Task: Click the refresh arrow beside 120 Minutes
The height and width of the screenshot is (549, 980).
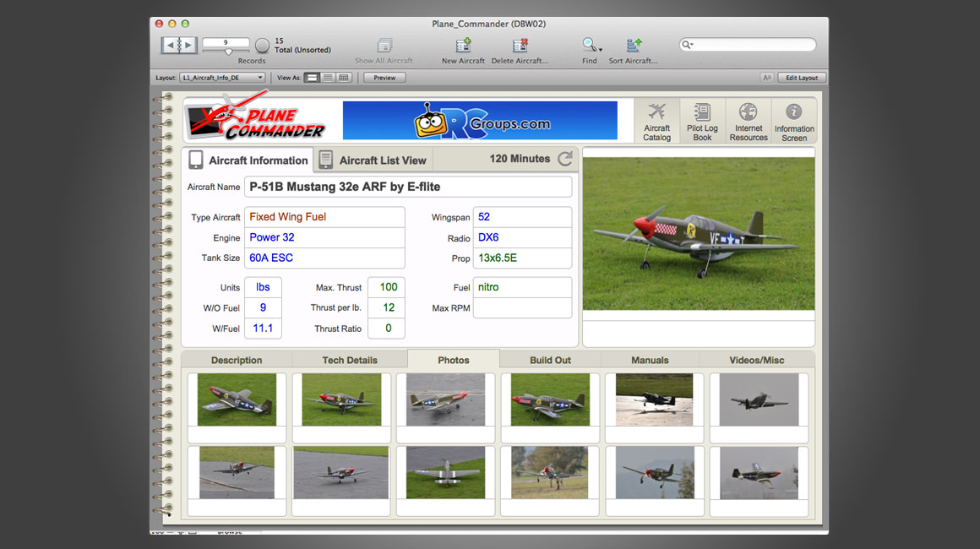Action: (565, 159)
